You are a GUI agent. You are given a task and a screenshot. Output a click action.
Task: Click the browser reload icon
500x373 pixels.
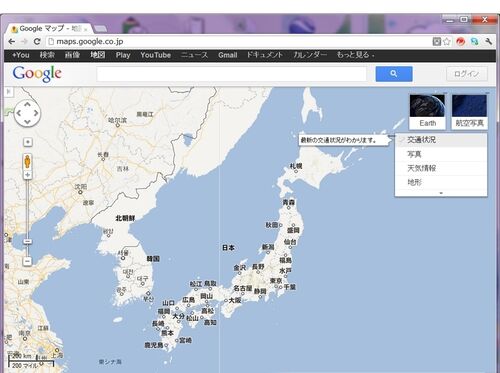point(37,41)
